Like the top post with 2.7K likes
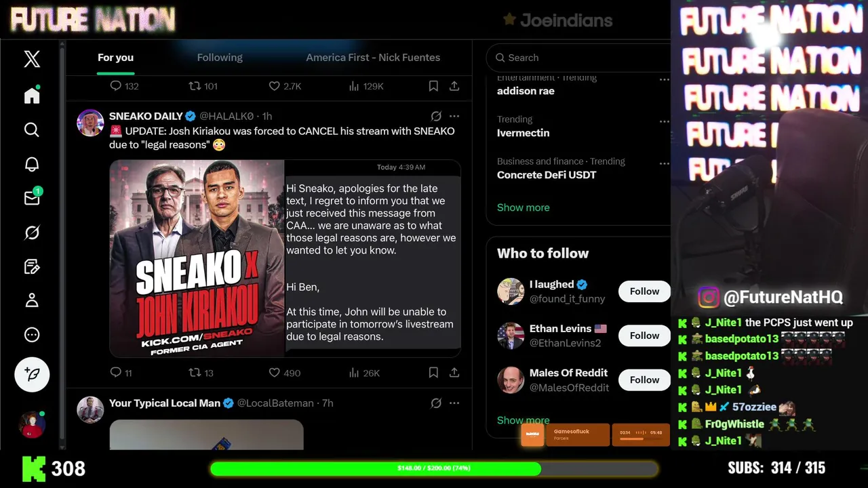Image resolution: width=868 pixels, height=488 pixels. (275, 86)
